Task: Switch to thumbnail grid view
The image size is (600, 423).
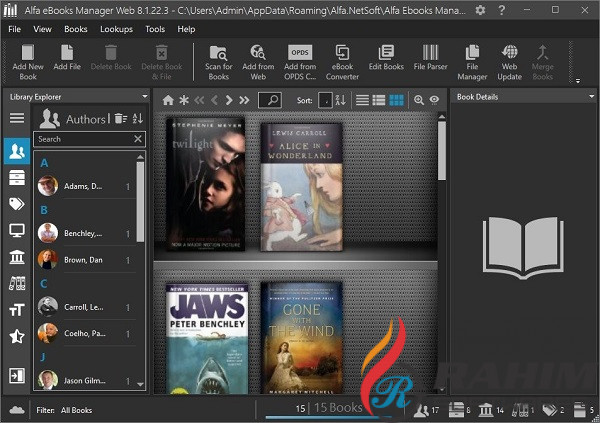Action: pyautogui.click(x=396, y=100)
